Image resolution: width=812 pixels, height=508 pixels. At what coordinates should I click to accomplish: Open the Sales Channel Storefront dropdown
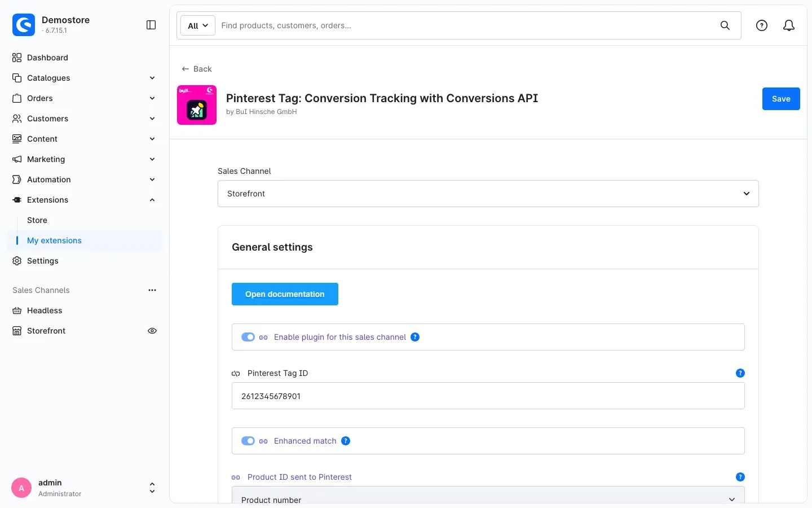488,194
